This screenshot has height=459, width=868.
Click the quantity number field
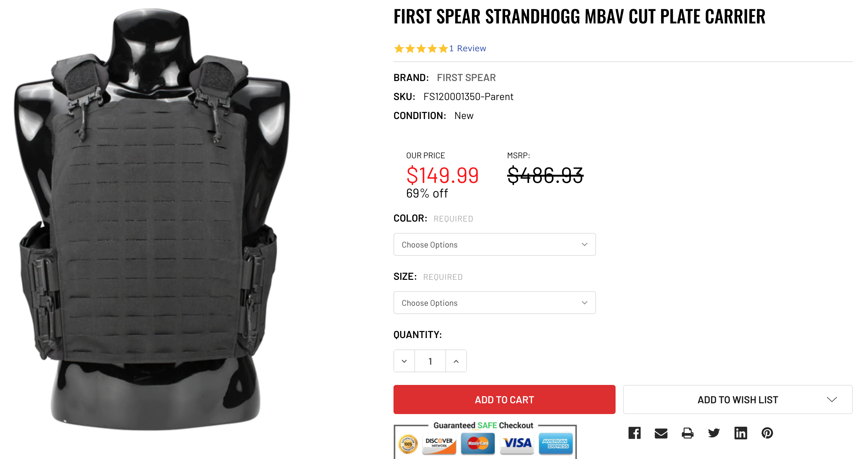(430, 361)
